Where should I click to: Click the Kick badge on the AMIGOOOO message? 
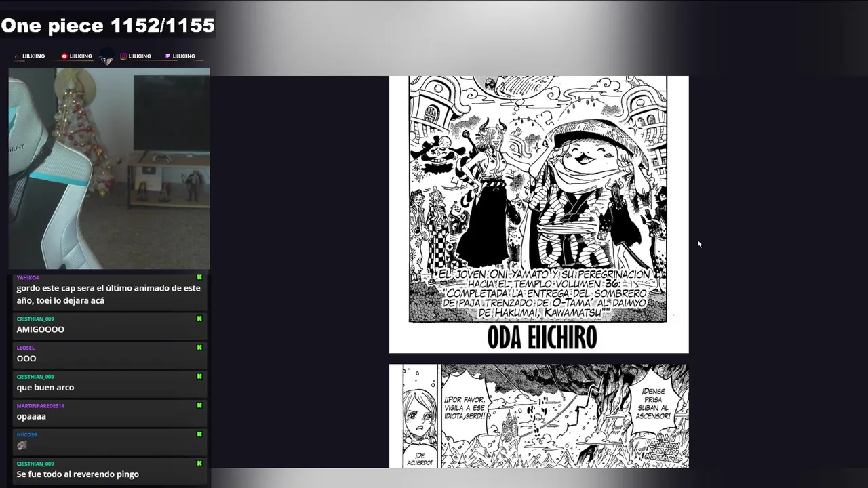(x=199, y=319)
